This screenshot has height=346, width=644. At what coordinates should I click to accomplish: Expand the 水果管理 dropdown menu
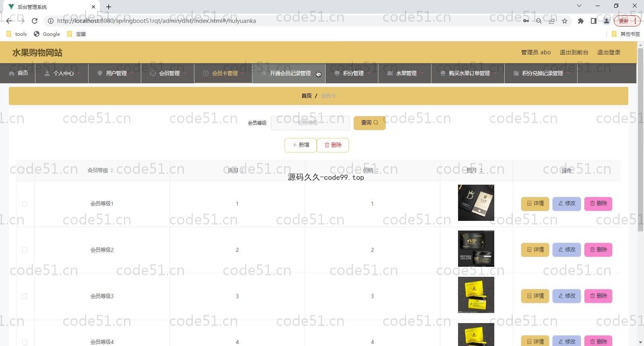click(x=422, y=73)
